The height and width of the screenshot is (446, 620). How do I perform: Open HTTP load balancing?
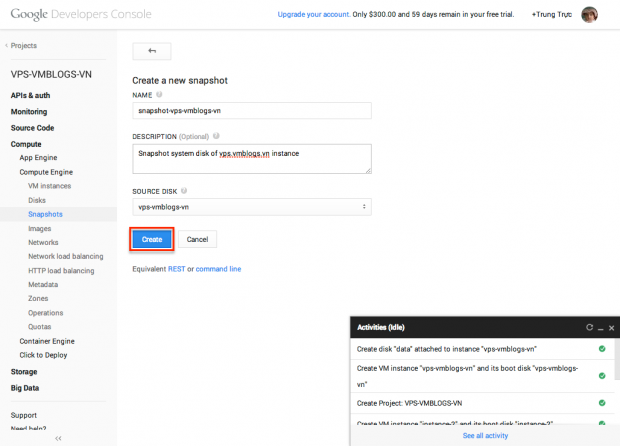click(61, 270)
